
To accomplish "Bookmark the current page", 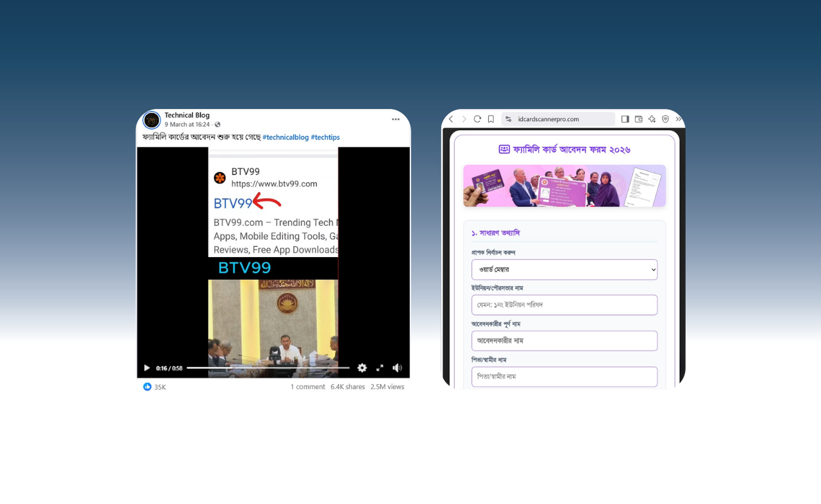I will coord(491,119).
